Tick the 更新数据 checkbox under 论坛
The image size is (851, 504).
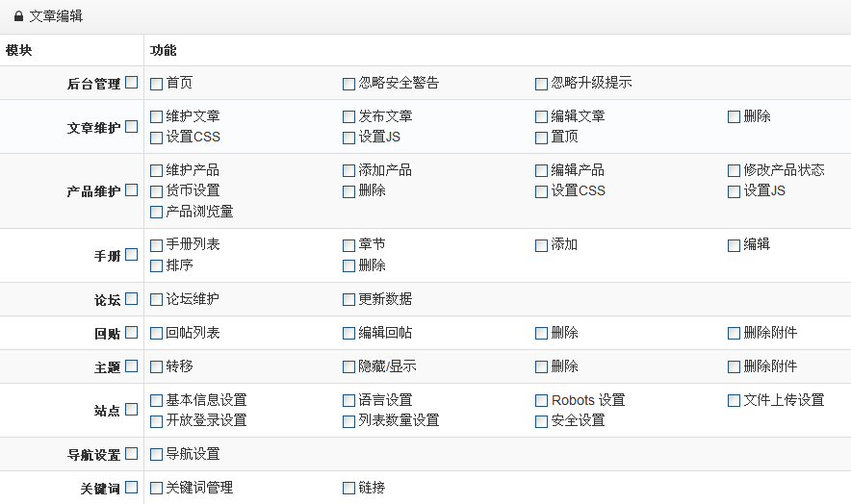[x=349, y=299]
